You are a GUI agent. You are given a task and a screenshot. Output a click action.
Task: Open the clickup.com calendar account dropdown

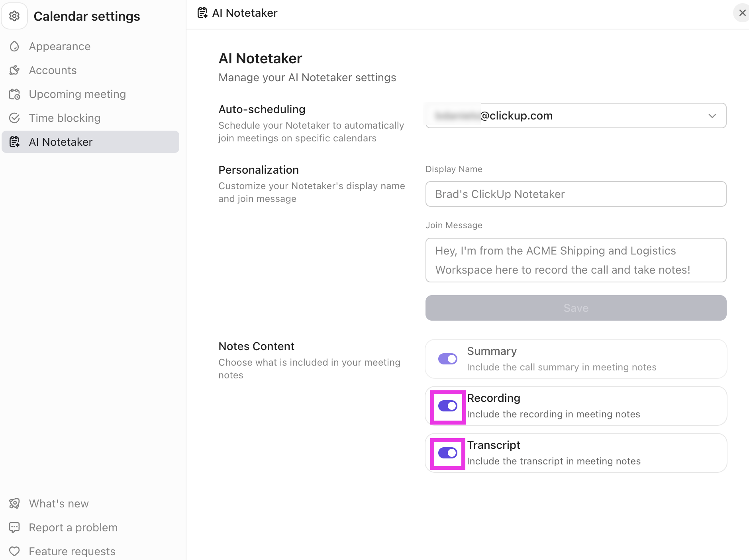(x=575, y=116)
